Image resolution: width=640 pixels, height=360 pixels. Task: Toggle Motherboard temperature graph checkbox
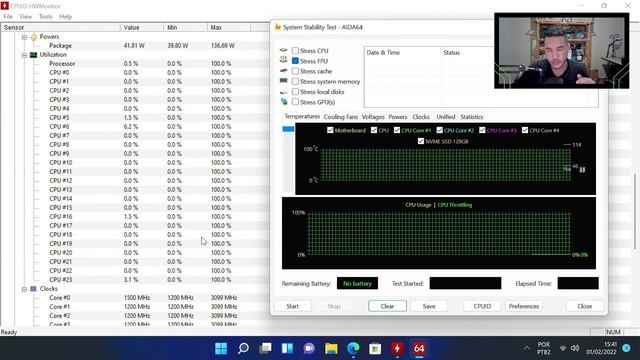tap(330, 130)
